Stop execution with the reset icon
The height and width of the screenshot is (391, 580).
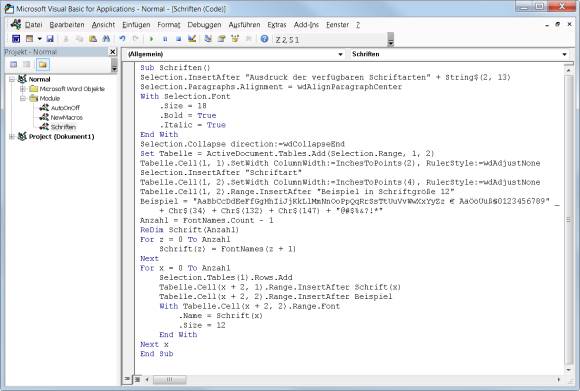tap(178, 38)
